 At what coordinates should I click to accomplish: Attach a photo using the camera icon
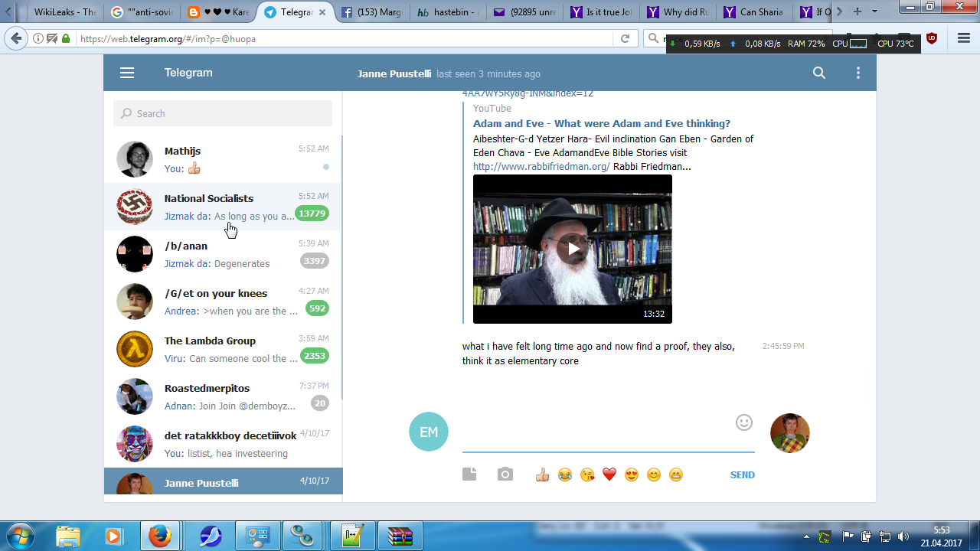[x=505, y=474]
